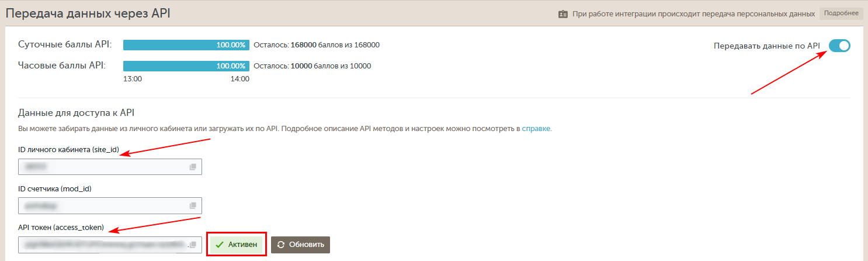Click the ID card icon by personal data notice

563,14
